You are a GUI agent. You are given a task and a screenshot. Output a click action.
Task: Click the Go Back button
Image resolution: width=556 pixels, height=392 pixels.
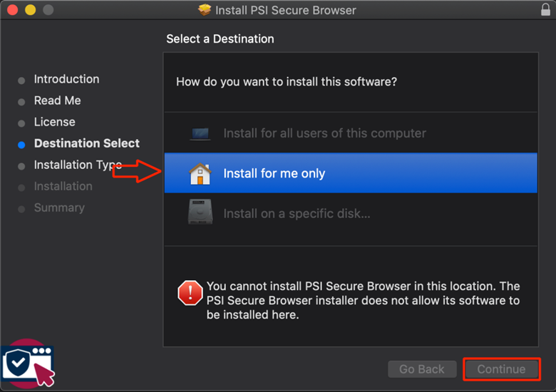(x=422, y=369)
